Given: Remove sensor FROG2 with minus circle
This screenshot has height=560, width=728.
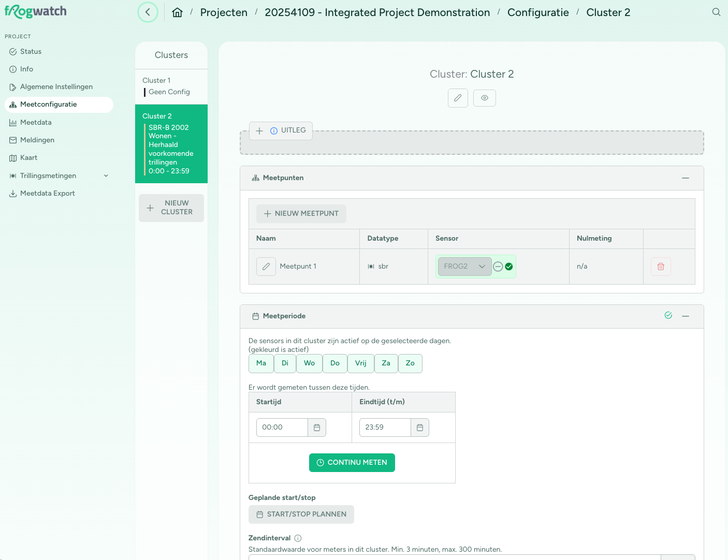Looking at the screenshot, I should point(498,267).
